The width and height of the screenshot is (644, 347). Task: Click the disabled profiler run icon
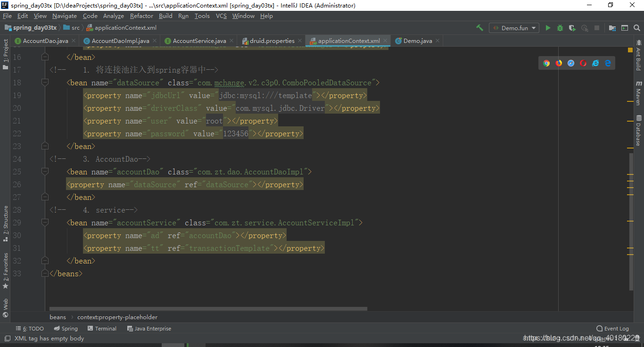[585, 28]
